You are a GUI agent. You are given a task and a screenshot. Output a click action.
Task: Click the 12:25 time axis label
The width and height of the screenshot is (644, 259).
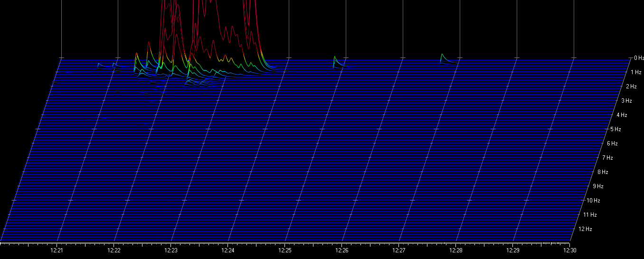285,250
